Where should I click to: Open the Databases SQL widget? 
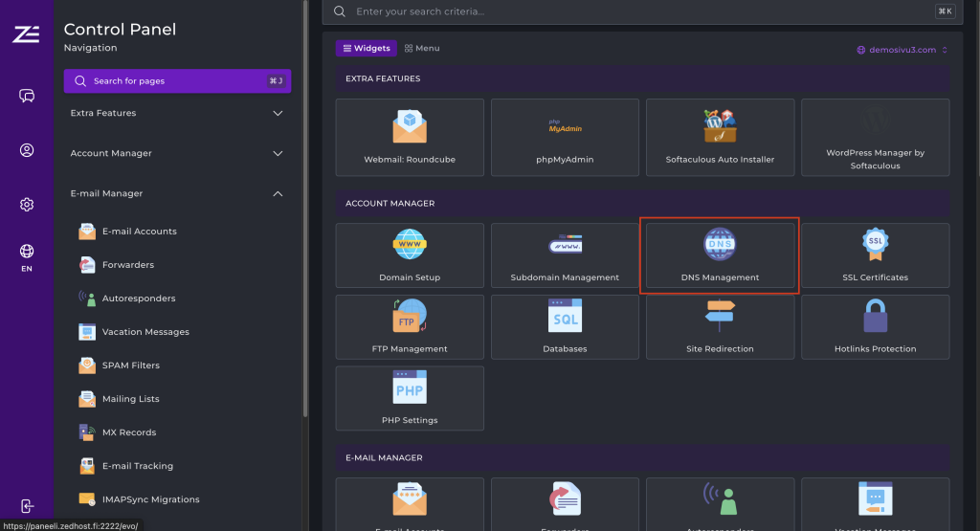565,327
